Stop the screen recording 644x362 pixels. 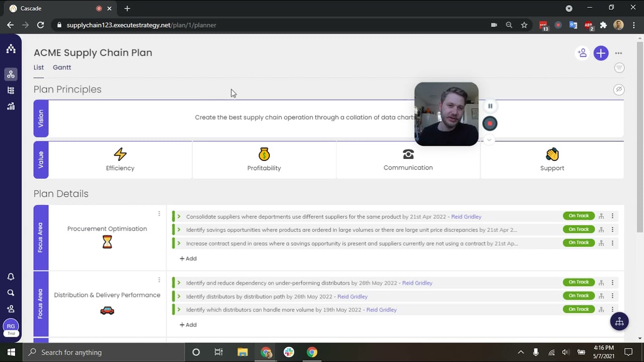click(490, 123)
